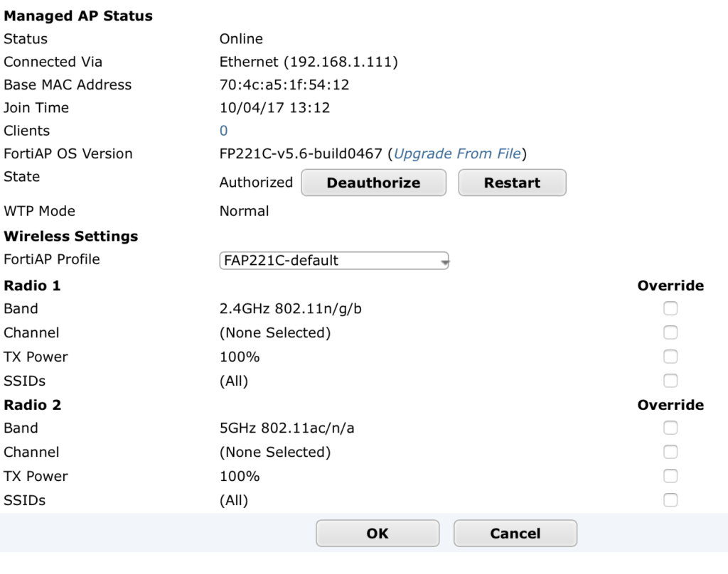The height and width of the screenshot is (574, 728).
Task: Select the Authorized state text
Action: click(x=256, y=183)
